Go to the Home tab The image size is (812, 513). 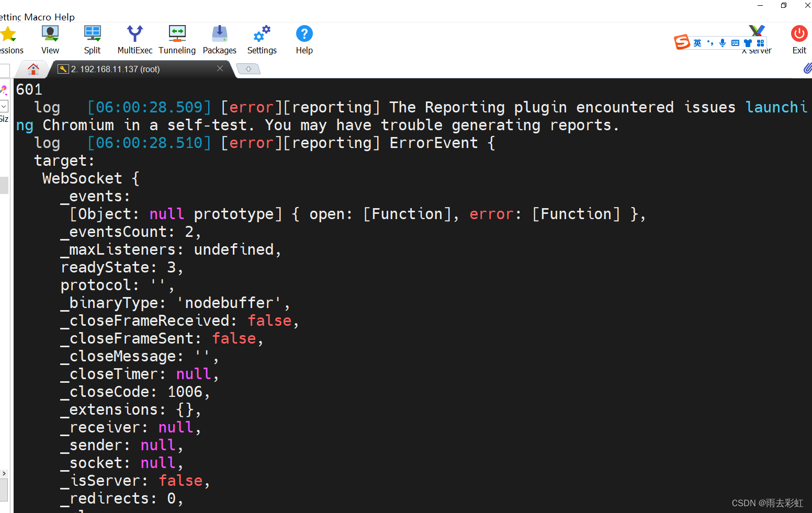pyautogui.click(x=33, y=69)
